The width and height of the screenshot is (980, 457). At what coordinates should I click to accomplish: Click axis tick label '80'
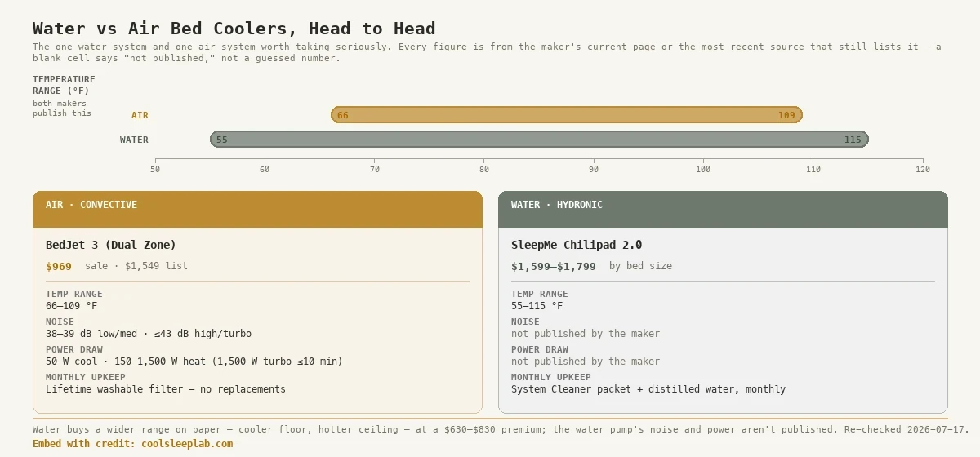(484, 170)
